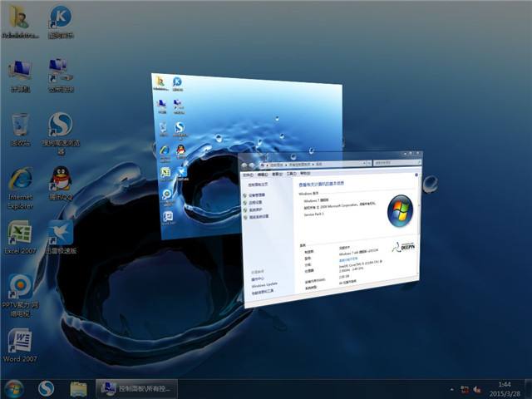Open Sogou browser pinned on taskbar

tap(47, 389)
